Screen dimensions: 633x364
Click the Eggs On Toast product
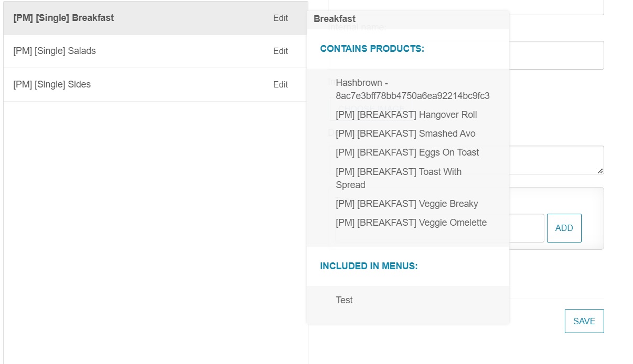coord(407,152)
